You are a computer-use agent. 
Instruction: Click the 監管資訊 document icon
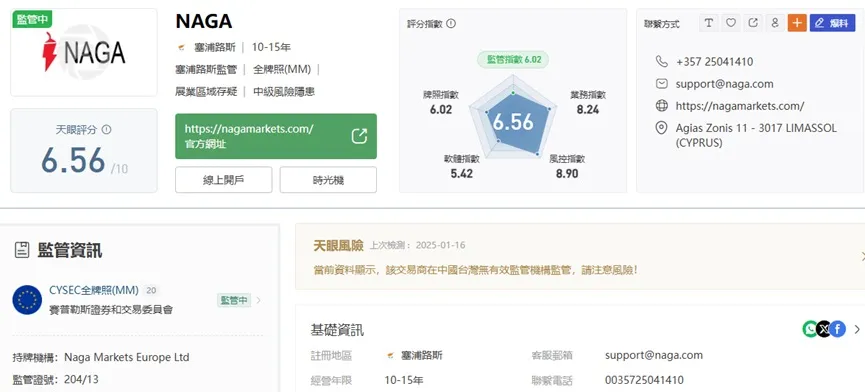22,250
